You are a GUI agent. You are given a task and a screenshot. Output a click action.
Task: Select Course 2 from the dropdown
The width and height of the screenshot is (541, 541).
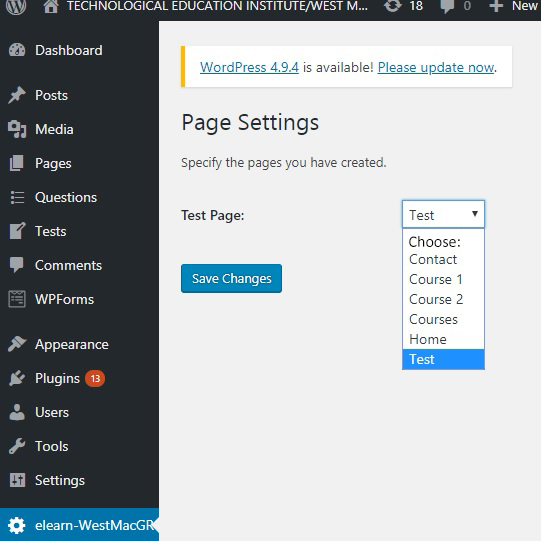pos(443,299)
